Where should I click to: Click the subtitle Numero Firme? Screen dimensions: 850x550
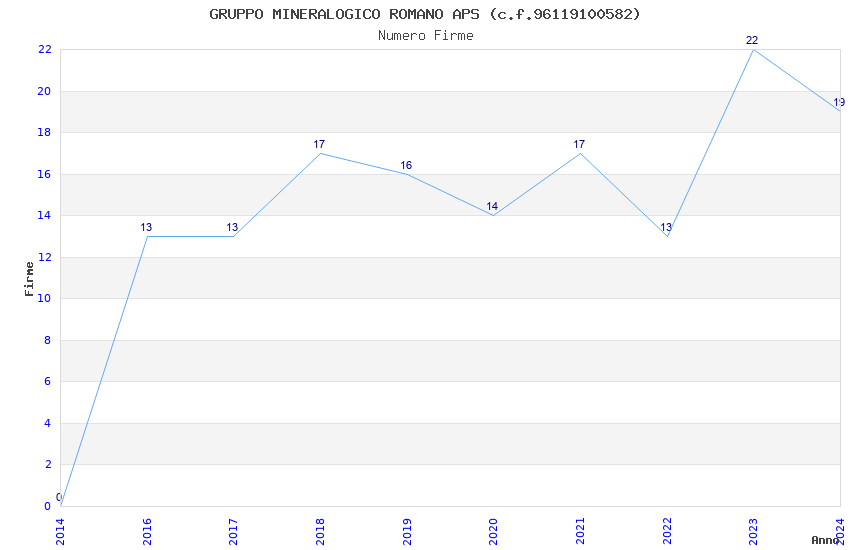[426, 36]
